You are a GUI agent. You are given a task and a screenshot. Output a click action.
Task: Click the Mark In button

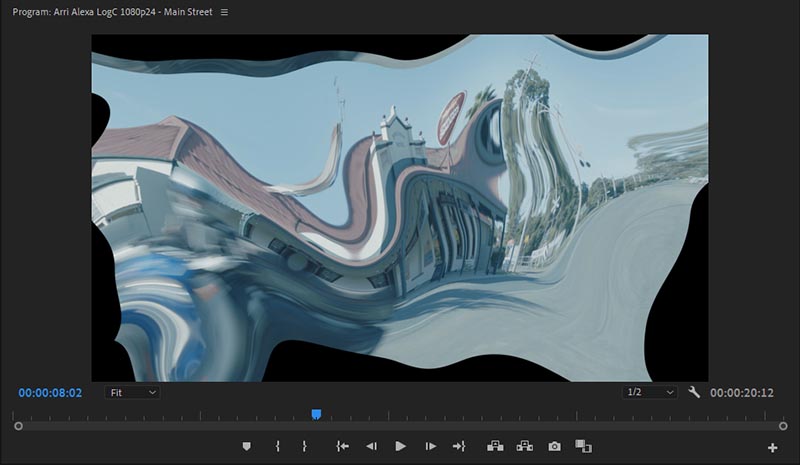coord(278,447)
